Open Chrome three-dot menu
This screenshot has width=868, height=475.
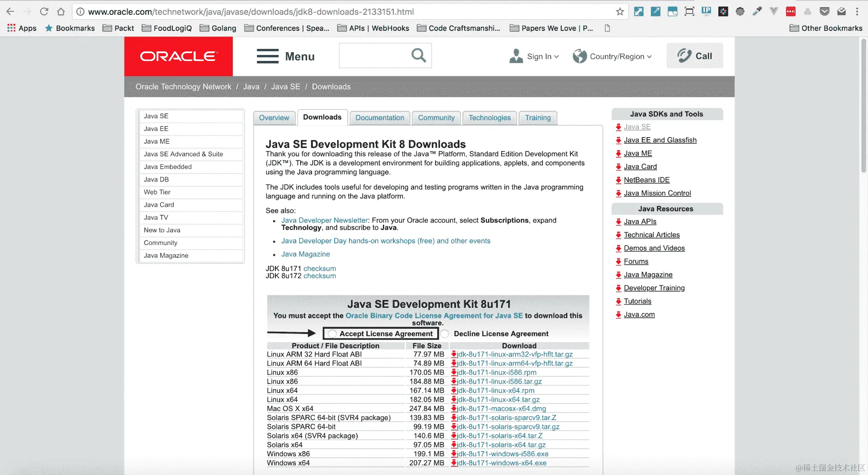[x=857, y=12]
